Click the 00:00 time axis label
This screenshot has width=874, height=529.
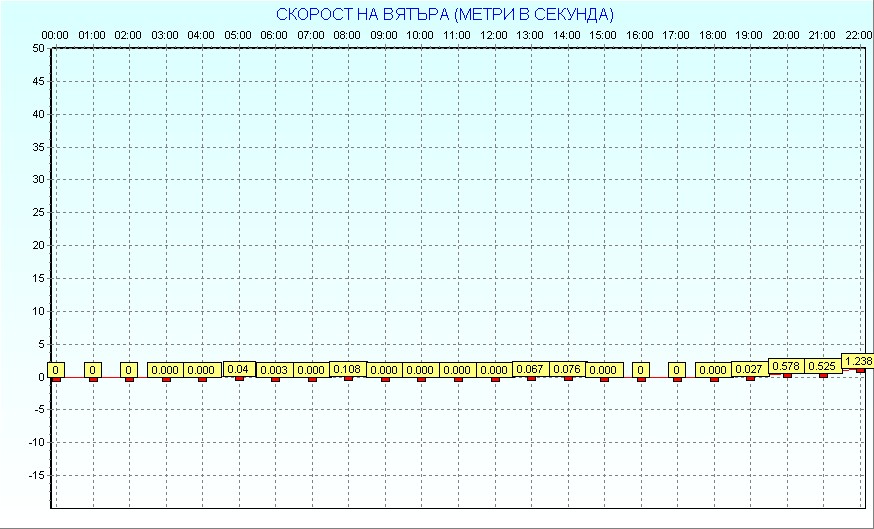[x=55, y=35]
